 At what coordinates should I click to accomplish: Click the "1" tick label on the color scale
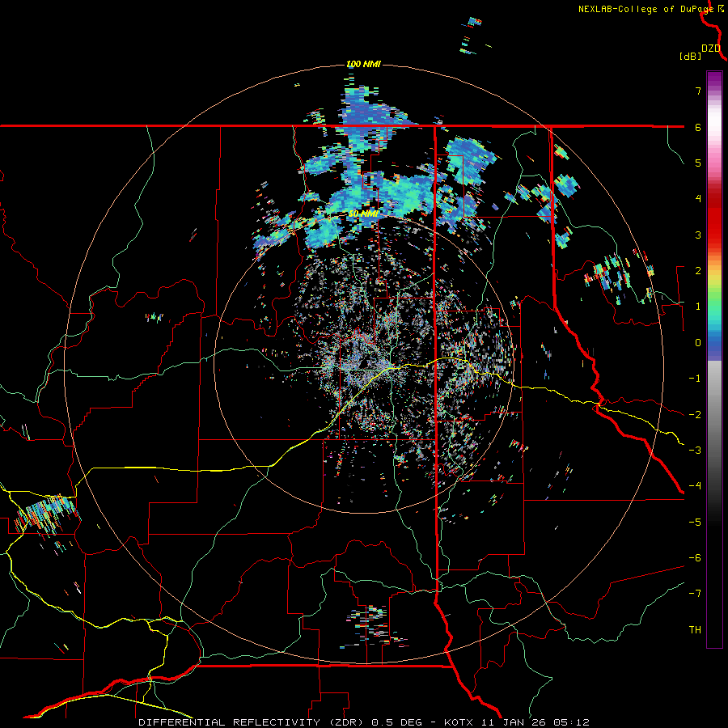pyautogui.click(x=698, y=307)
